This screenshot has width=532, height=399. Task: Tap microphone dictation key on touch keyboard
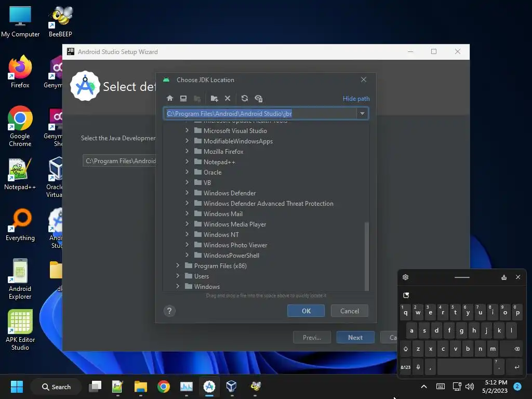418,367
